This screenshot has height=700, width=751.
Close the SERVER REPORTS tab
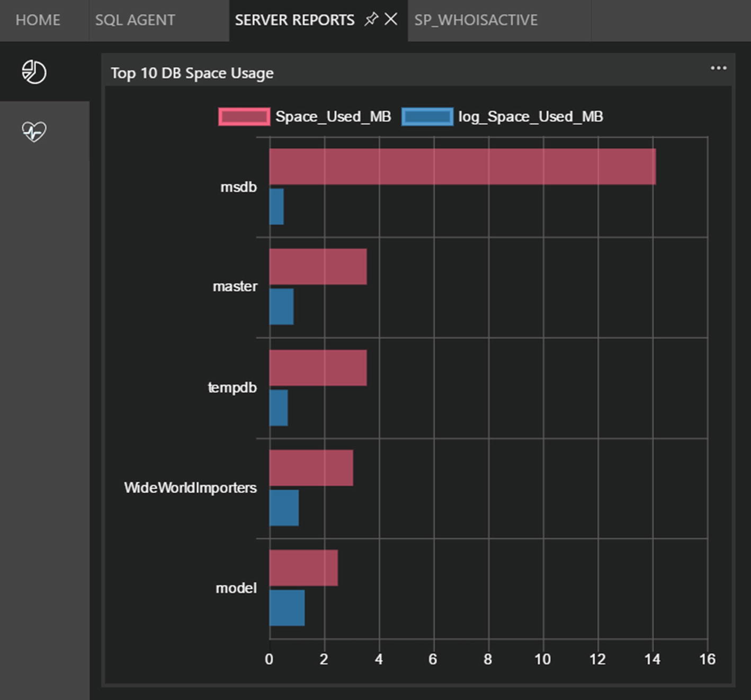coord(391,20)
